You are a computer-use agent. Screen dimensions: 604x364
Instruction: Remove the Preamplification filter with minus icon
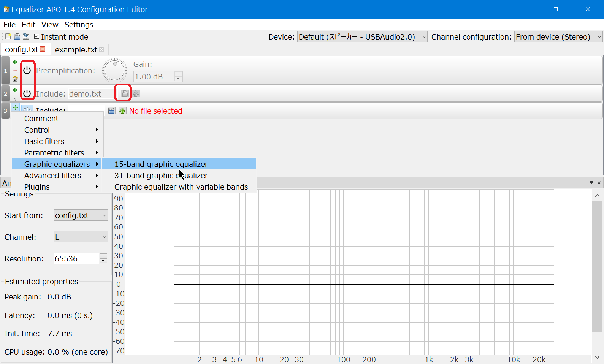pos(15,70)
